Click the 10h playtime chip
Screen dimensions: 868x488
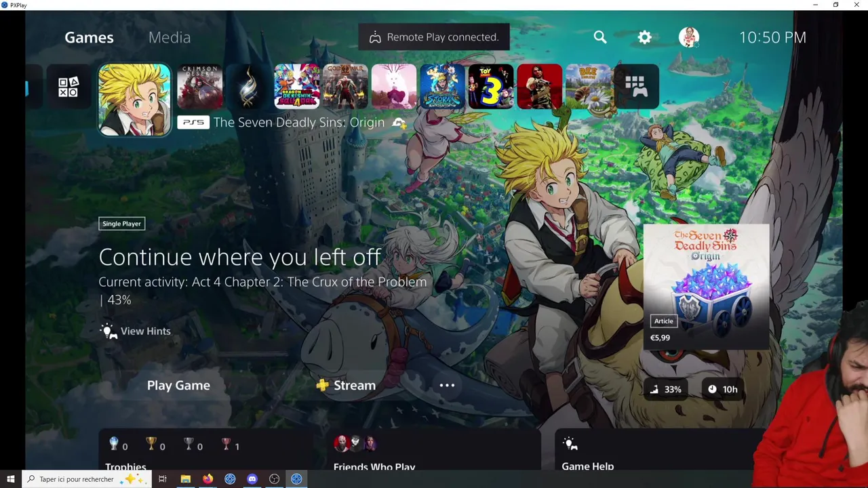pyautogui.click(x=722, y=389)
